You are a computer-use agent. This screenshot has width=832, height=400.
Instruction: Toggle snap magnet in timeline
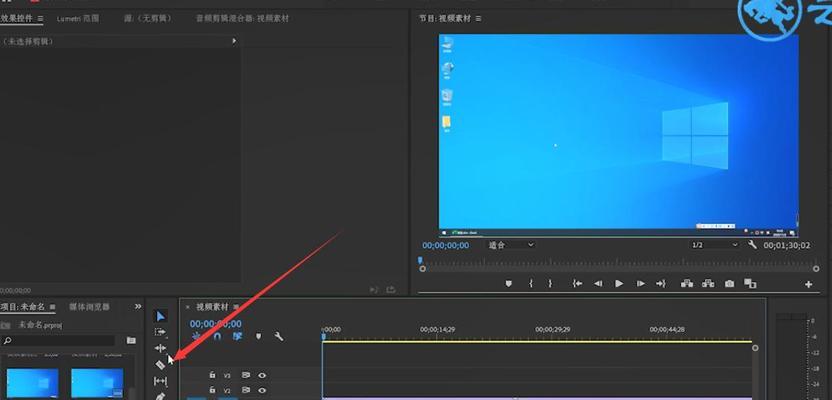(x=217, y=336)
